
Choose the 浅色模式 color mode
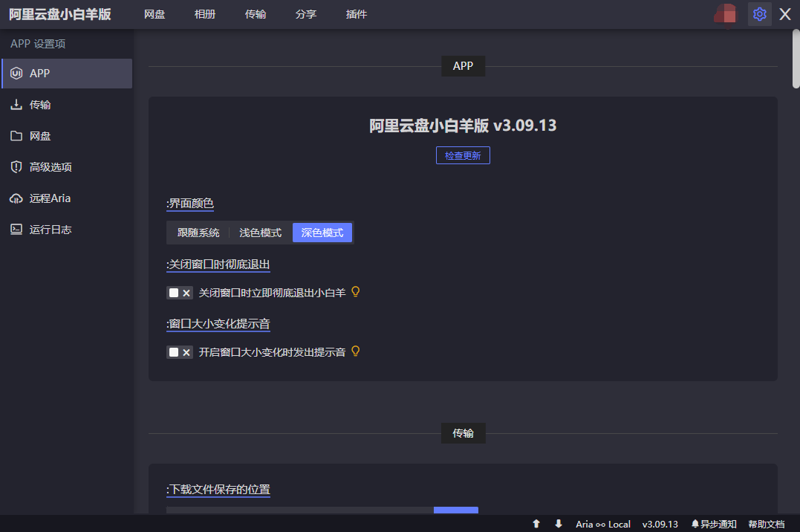(260, 233)
